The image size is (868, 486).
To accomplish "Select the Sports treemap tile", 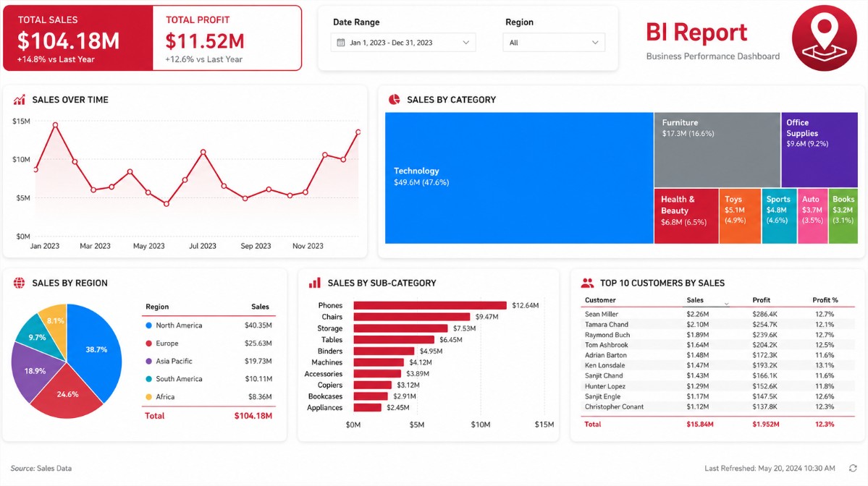I will pyautogui.click(x=780, y=216).
